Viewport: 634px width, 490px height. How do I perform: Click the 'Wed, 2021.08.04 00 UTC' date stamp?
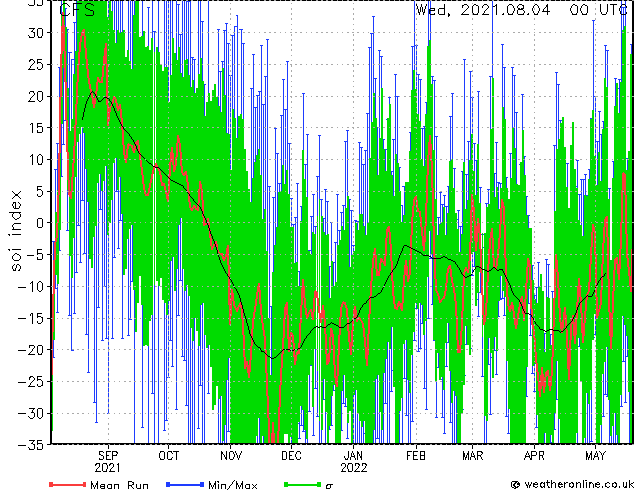coord(522,10)
